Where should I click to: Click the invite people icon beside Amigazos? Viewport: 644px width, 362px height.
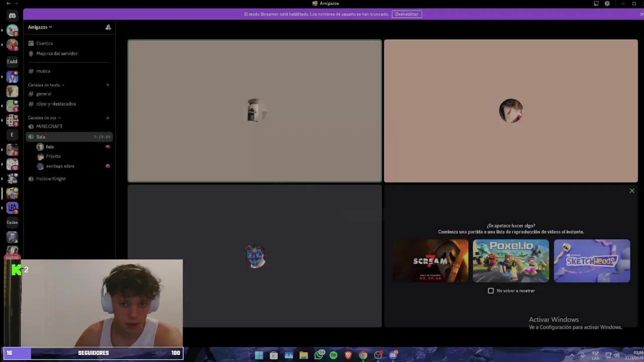coord(108,27)
